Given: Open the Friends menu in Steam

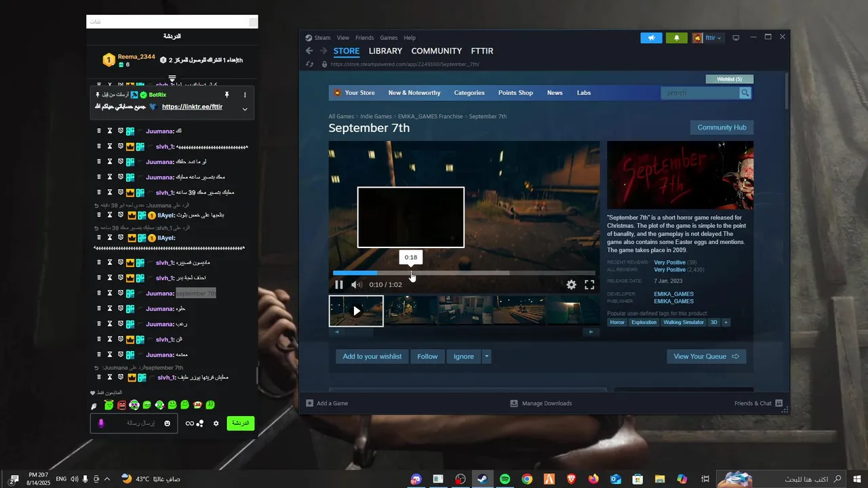Looking at the screenshot, I should pyautogui.click(x=365, y=38).
